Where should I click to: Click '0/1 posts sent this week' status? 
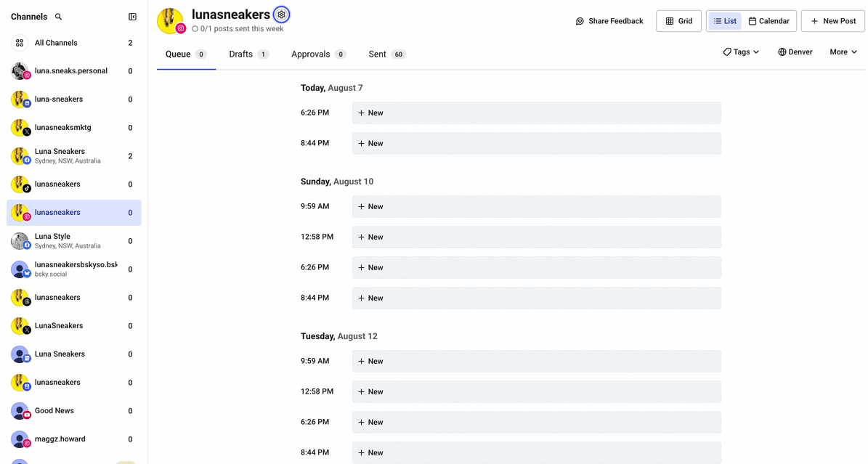coord(238,29)
